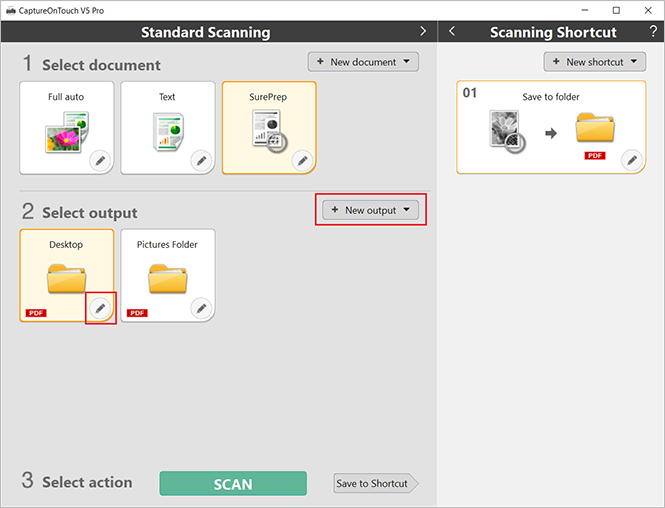Edit the Text document settings
This screenshot has width=665, height=508.
(x=201, y=161)
